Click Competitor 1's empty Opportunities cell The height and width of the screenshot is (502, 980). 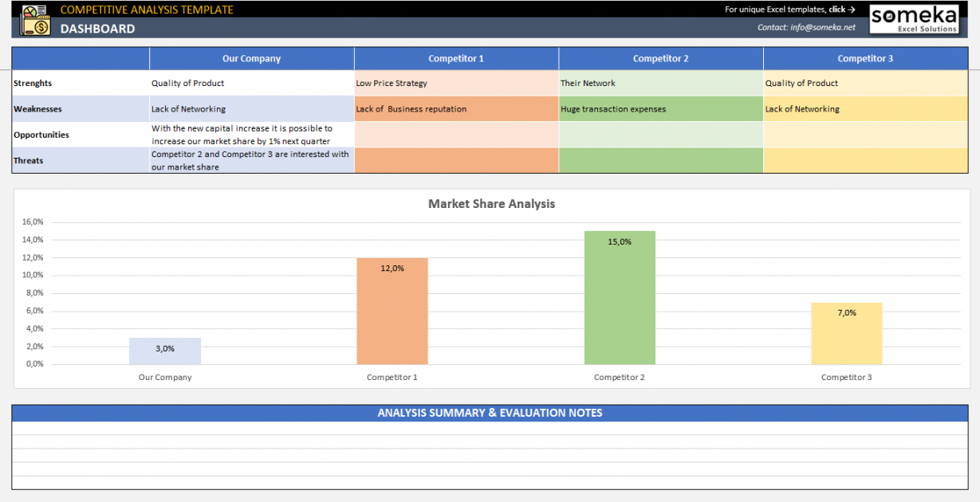pyautogui.click(x=456, y=135)
